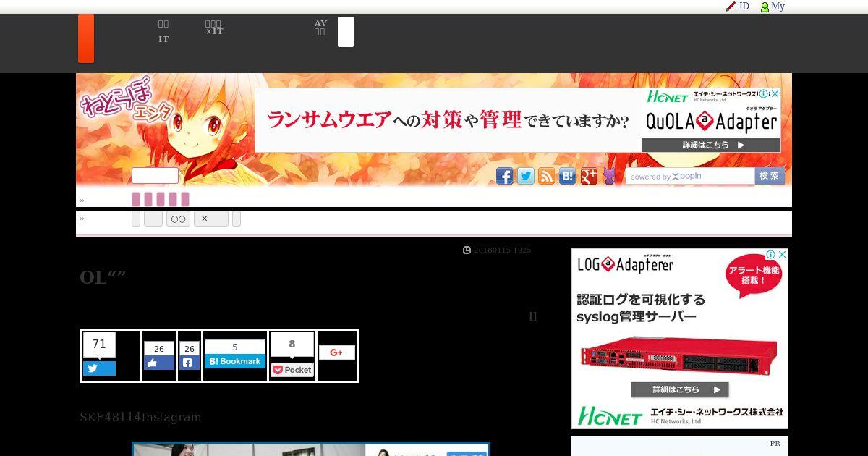Viewport: 868px width, 456px height.
Task: Open the Hatena B! icon in banner
Action: point(568,176)
